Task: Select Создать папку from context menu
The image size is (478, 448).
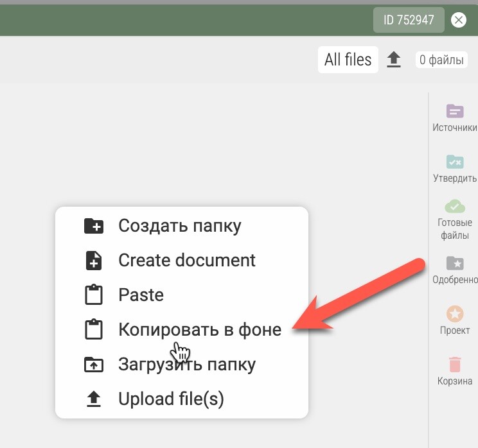Action: [180, 226]
